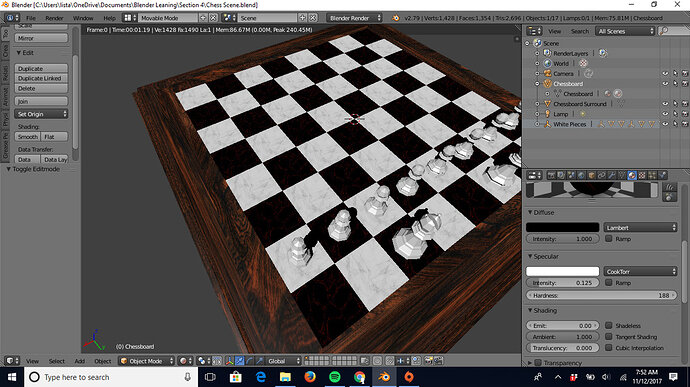690x387 pixels.
Task: Open the Render menu
Action: [x=54, y=18]
